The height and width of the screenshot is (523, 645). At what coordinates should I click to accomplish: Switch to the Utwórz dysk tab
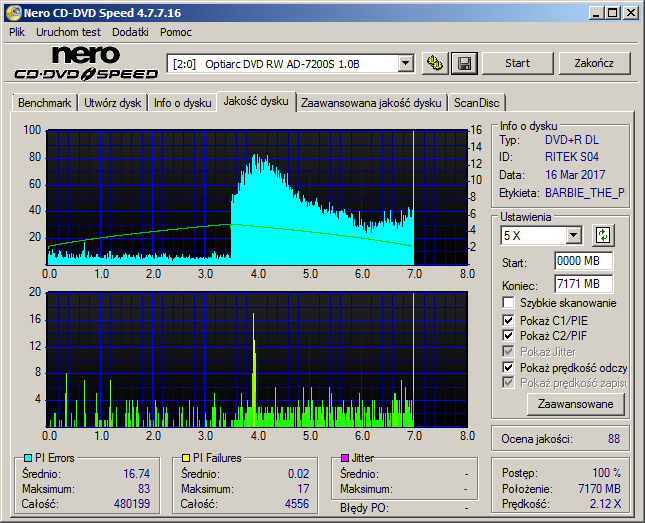click(x=112, y=103)
